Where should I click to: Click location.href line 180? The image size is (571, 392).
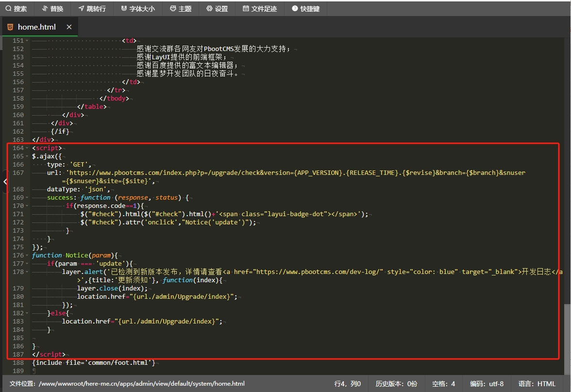[157, 296]
